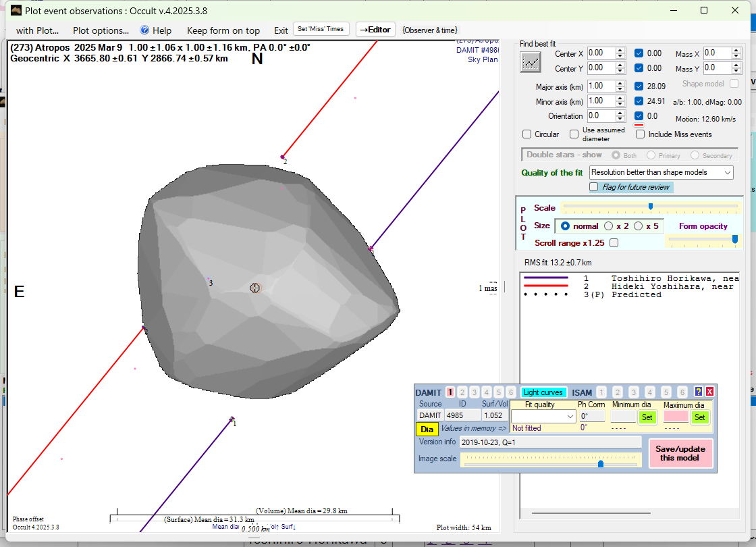Enable the Circular checkbox

(x=527, y=134)
